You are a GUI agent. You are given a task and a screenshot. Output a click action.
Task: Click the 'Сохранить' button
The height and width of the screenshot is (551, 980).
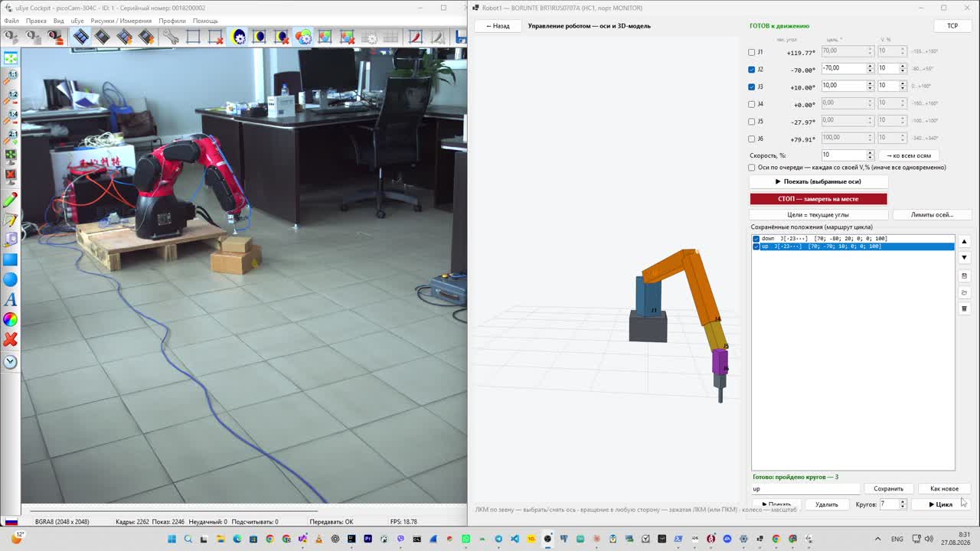coord(889,488)
